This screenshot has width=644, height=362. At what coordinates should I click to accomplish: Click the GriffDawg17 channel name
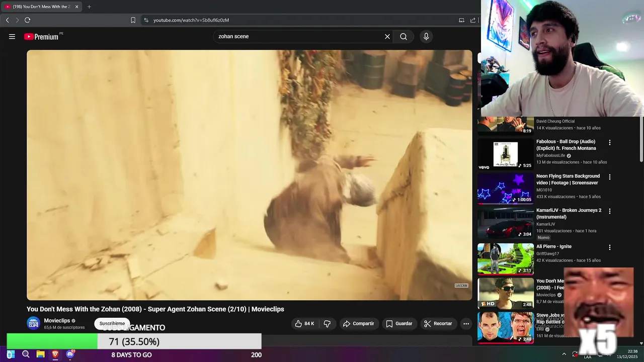[547, 254]
